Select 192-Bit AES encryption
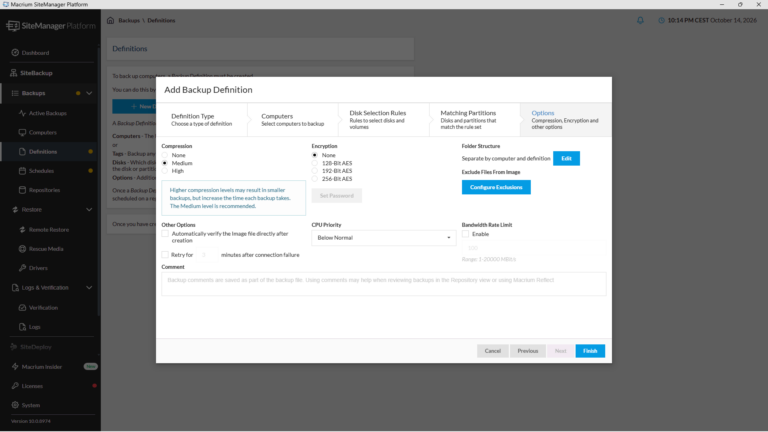 [x=314, y=171]
